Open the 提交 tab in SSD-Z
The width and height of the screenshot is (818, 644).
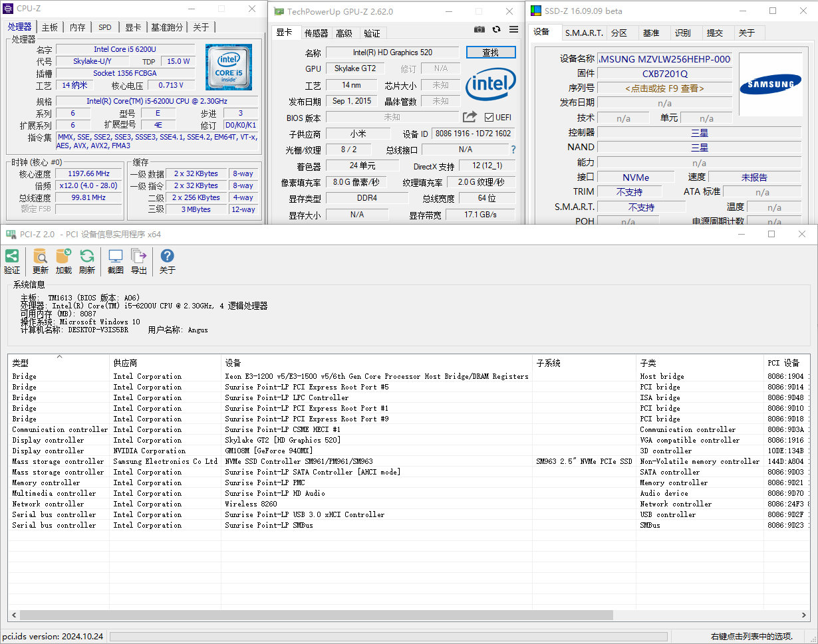[x=715, y=33]
